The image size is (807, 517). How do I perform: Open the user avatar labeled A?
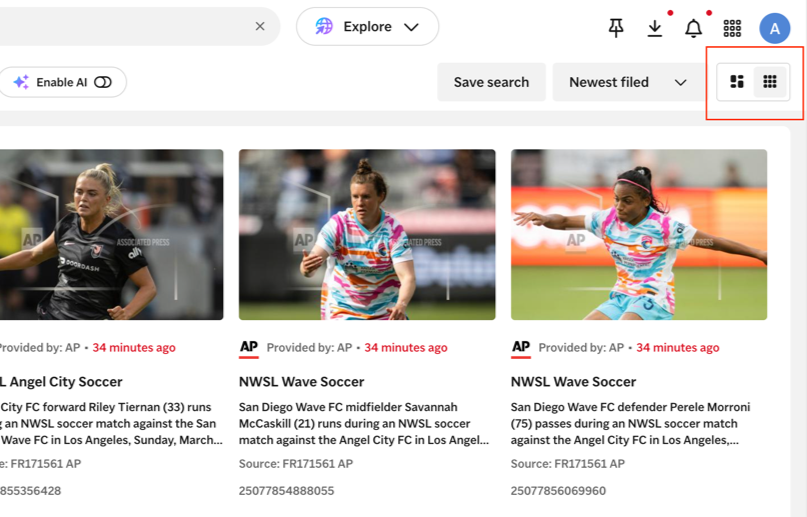[x=775, y=28]
